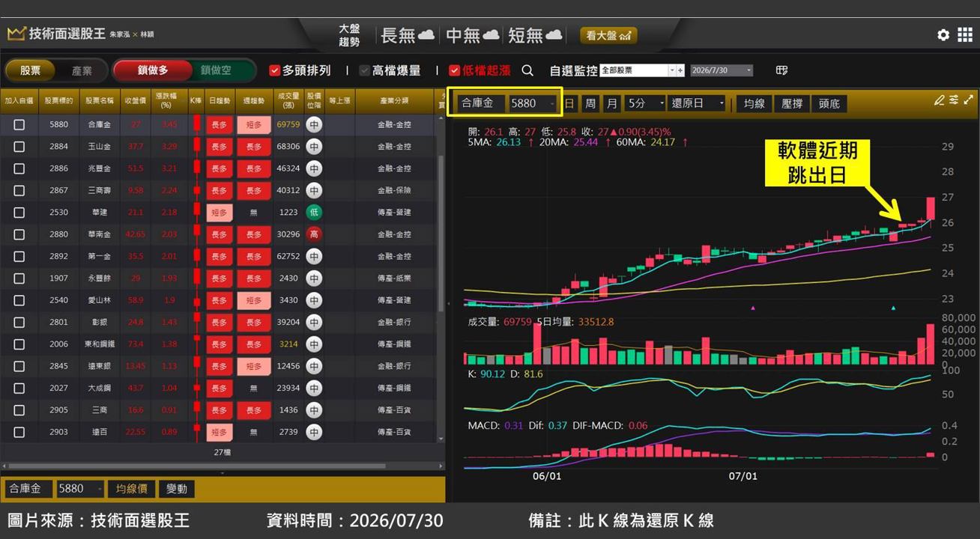Select 月 chart period

click(612, 103)
